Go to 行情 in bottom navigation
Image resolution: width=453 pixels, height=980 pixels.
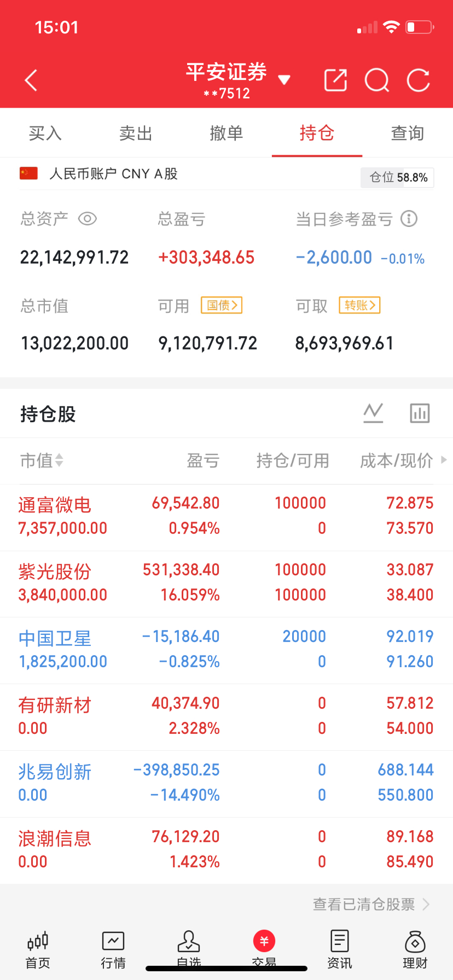(113, 949)
